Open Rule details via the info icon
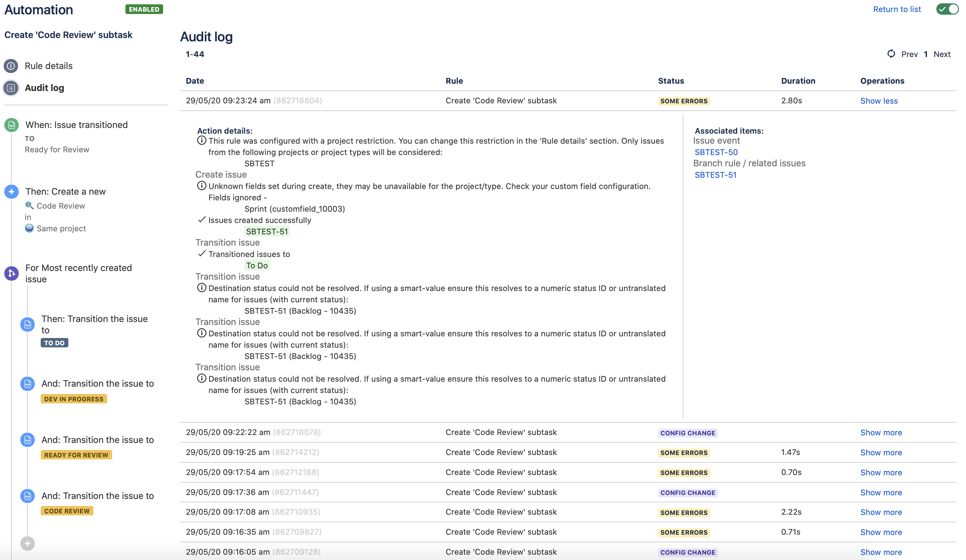Viewport: 966px width, 560px height. (x=11, y=65)
